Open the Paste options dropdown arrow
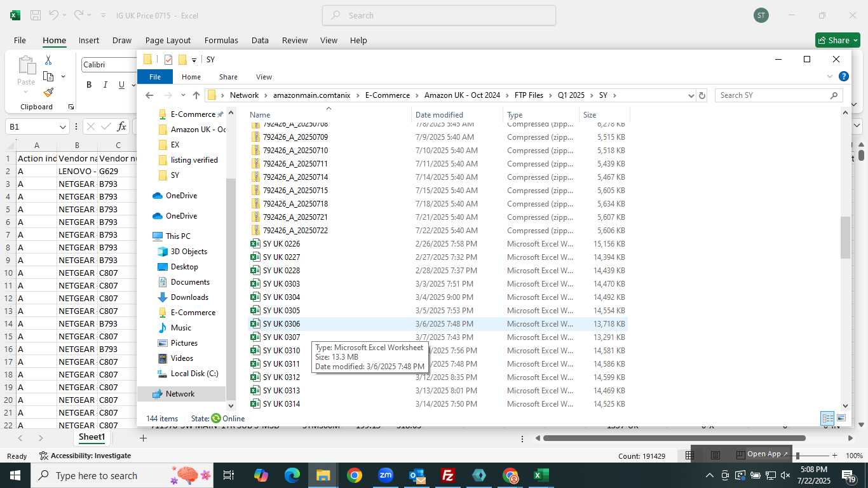This screenshot has width=868, height=488. click(x=26, y=91)
